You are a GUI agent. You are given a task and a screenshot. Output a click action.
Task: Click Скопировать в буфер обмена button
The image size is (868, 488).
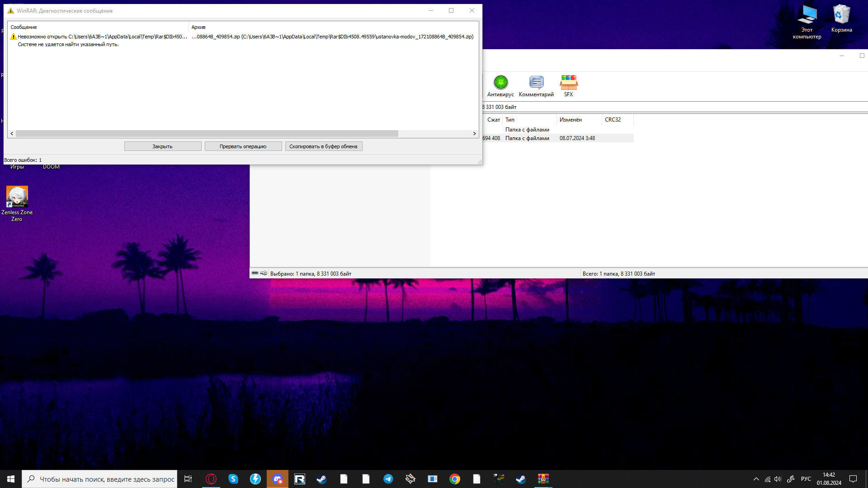click(x=323, y=146)
